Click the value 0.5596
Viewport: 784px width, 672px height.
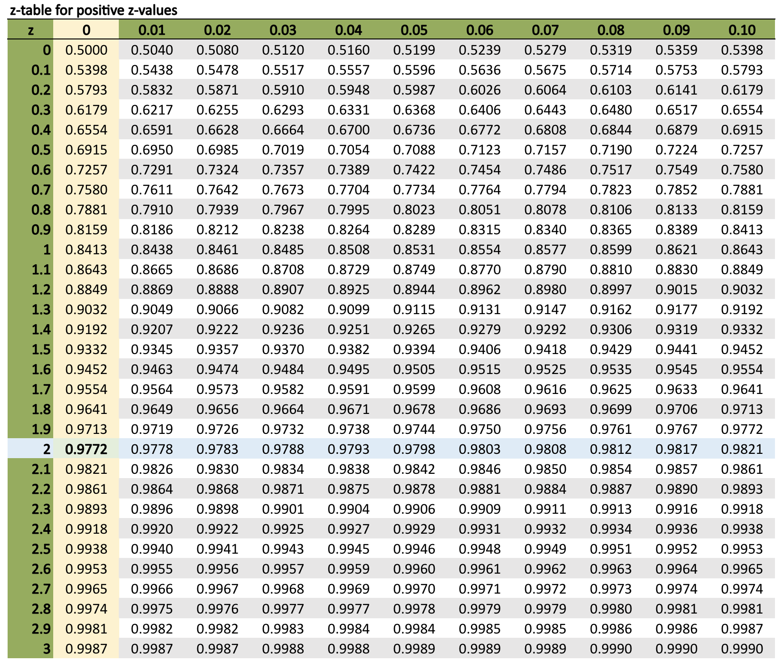pos(414,70)
